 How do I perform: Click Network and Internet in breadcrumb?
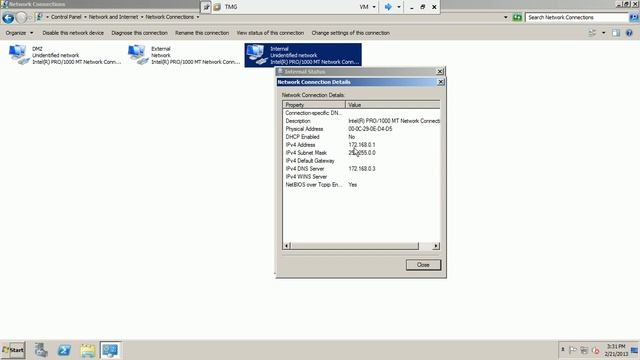(113, 17)
